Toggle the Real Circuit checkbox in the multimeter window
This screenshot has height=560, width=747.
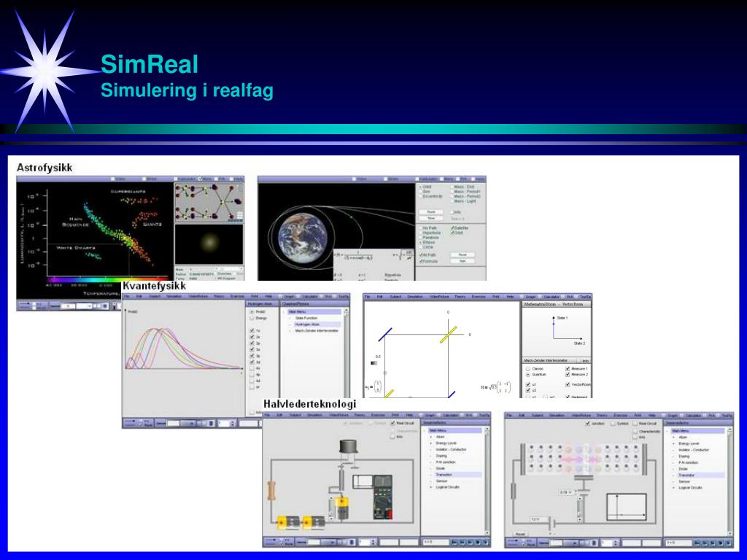(392, 423)
